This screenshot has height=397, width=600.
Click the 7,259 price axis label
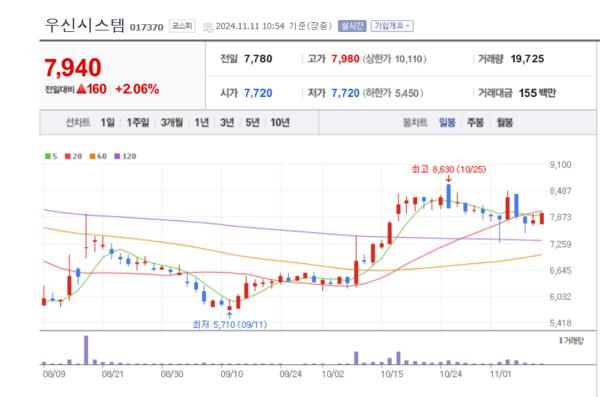pyautogui.click(x=560, y=244)
